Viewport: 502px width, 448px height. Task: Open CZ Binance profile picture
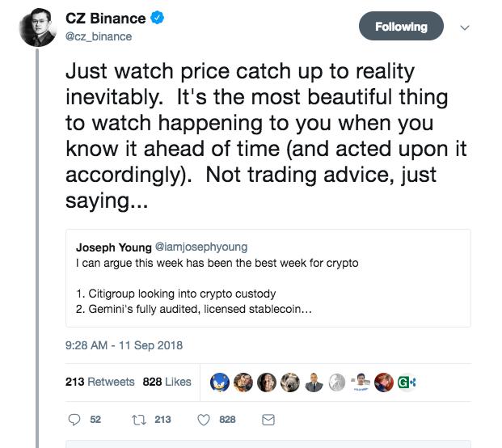pos(37,27)
